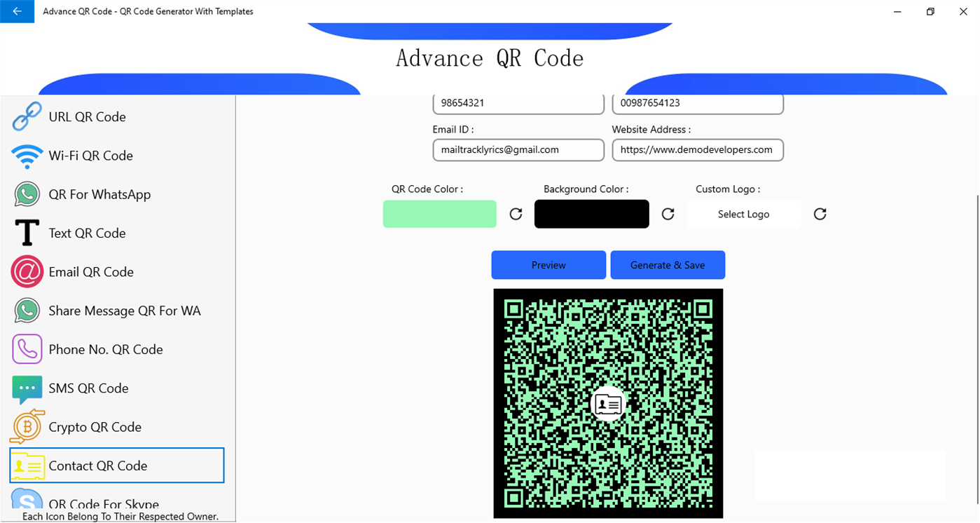Click the yellow Contact card icon
Image resolution: width=980 pixels, height=523 pixels.
tap(28, 466)
